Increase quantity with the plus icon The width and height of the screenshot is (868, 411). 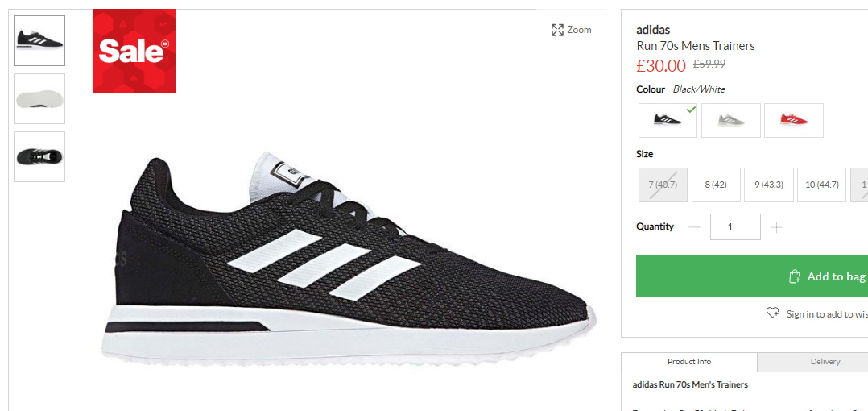[777, 227]
